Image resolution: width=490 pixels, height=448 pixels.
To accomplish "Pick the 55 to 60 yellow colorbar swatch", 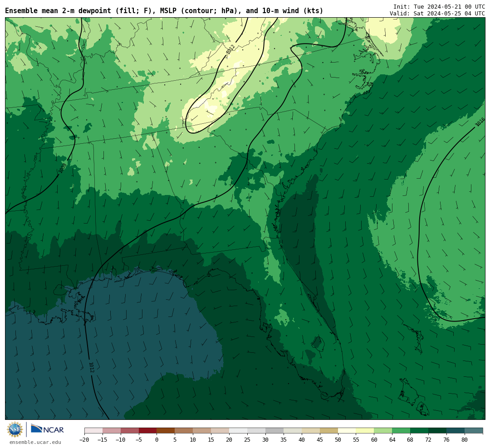I will tap(365, 431).
